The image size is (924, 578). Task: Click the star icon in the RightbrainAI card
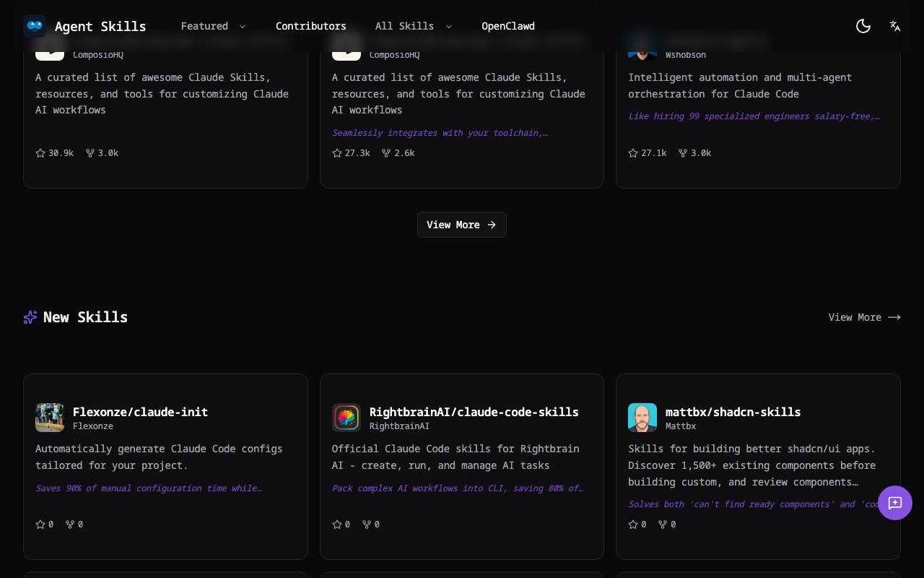337,525
